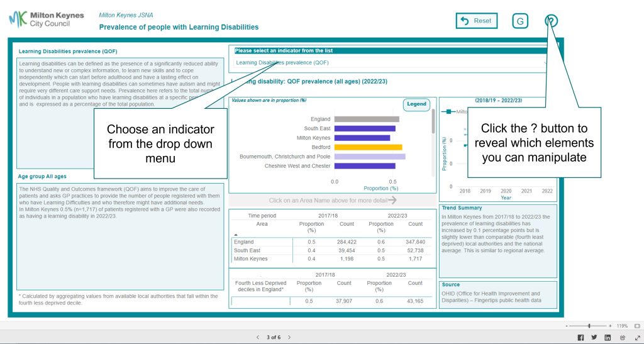
Task: Click the 3 of 6 page indicator
Action: tap(274, 337)
